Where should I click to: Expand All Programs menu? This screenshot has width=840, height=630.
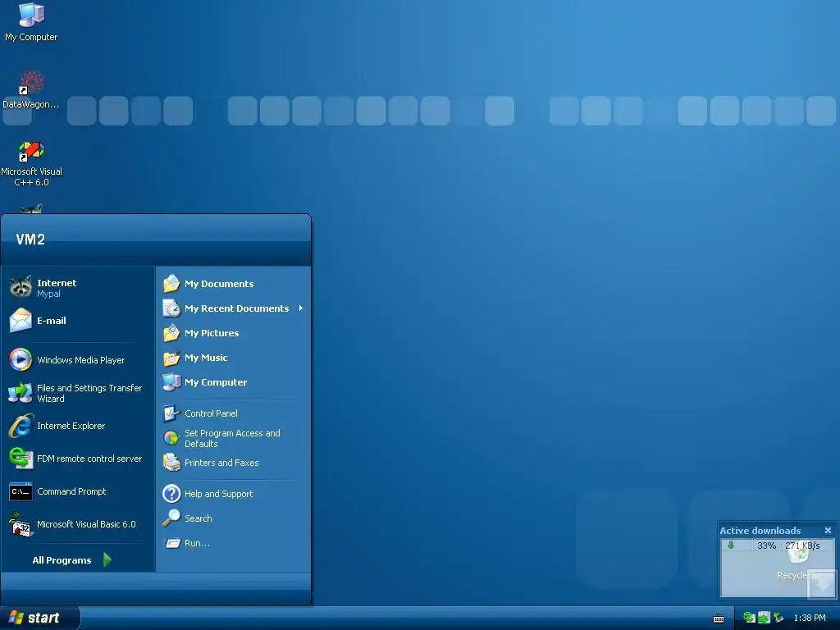pyautogui.click(x=72, y=559)
